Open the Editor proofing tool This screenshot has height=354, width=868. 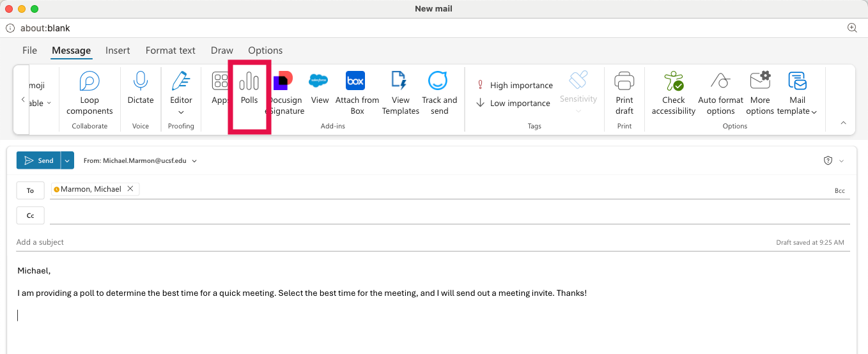point(181,93)
